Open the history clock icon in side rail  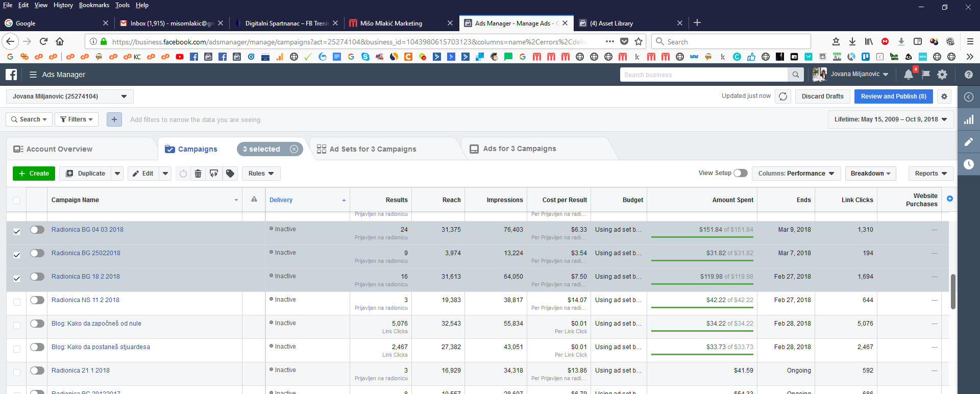pyautogui.click(x=969, y=164)
